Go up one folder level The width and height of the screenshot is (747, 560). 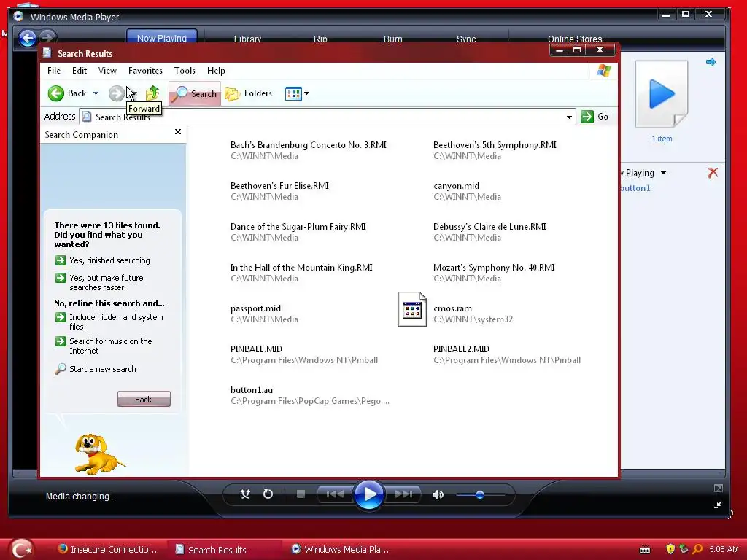tap(152, 93)
